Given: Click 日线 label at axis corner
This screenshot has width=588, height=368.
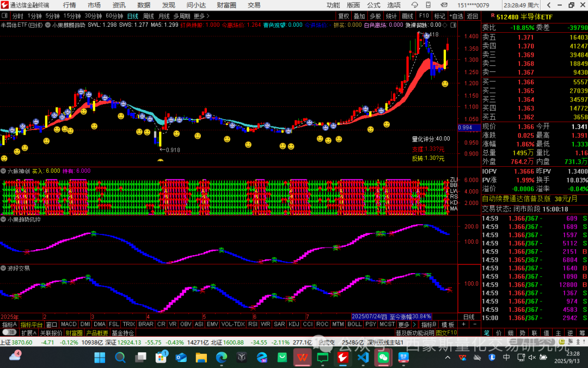Looking at the screenshot, I should coord(469,317).
